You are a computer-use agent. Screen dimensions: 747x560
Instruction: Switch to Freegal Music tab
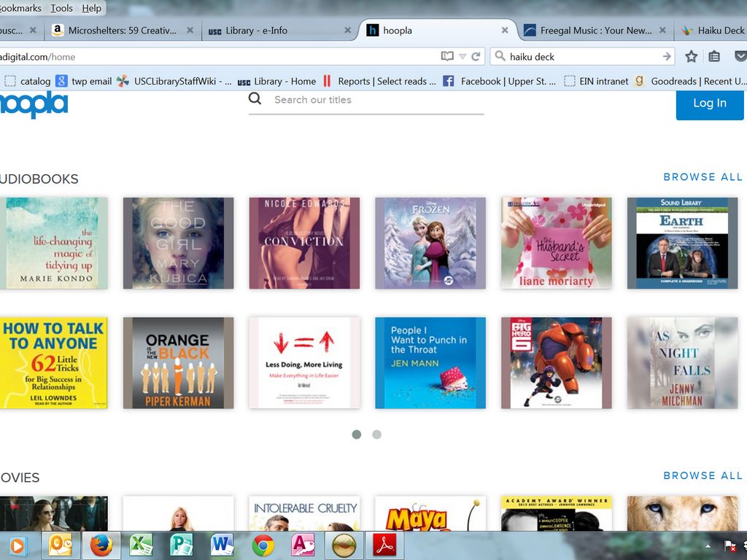(595, 31)
